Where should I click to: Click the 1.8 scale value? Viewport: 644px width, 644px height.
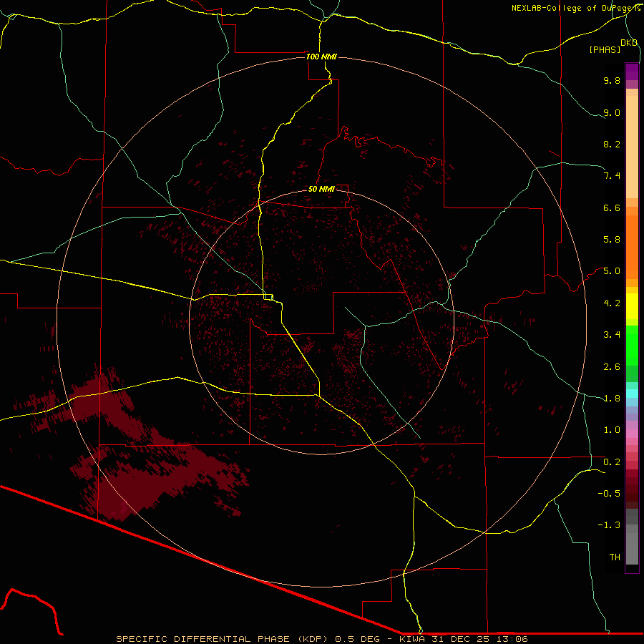click(x=612, y=399)
